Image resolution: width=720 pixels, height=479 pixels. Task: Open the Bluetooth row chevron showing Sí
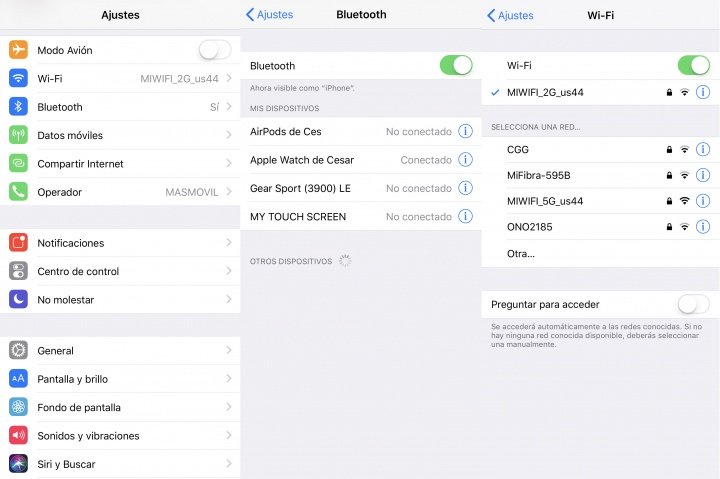(x=229, y=107)
